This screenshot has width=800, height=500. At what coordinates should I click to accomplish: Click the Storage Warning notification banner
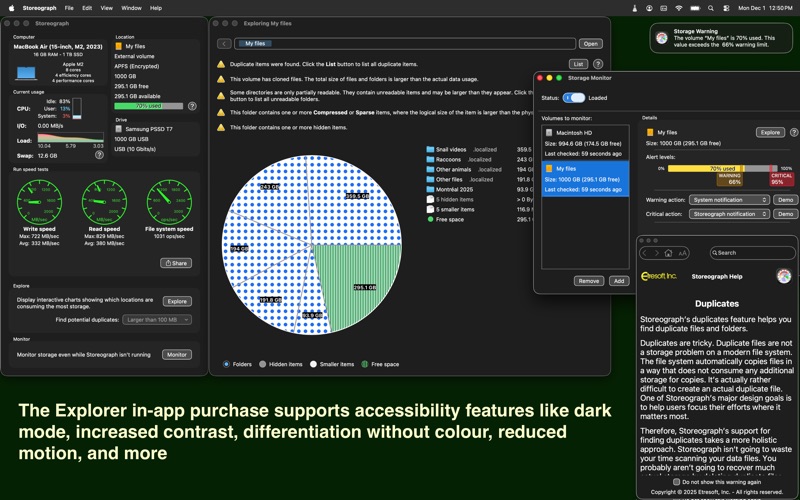(x=721, y=38)
